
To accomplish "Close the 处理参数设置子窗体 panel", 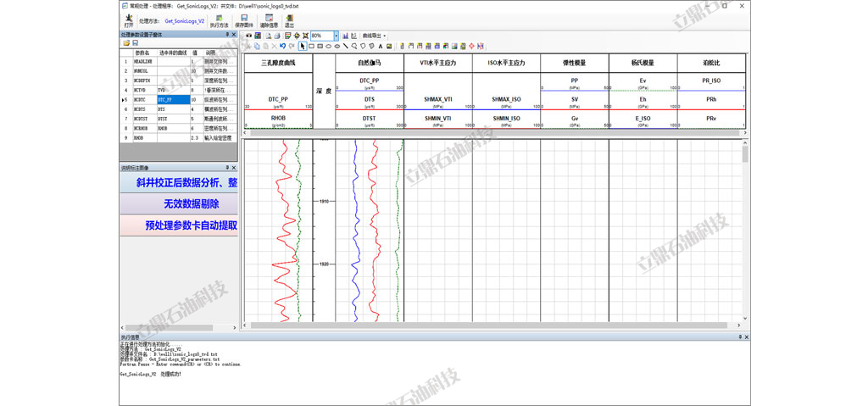I will pos(234,35).
